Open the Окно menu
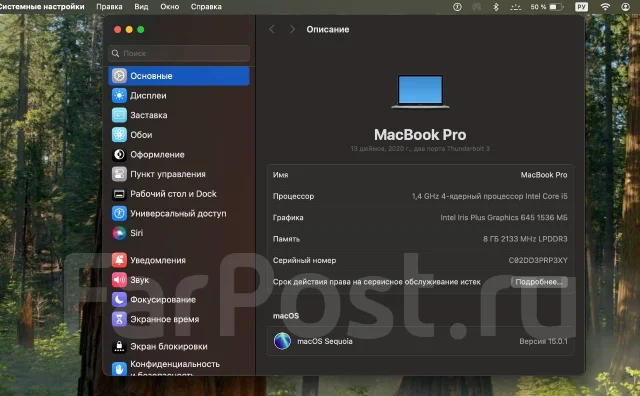The image size is (640, 396). (169, 7)
